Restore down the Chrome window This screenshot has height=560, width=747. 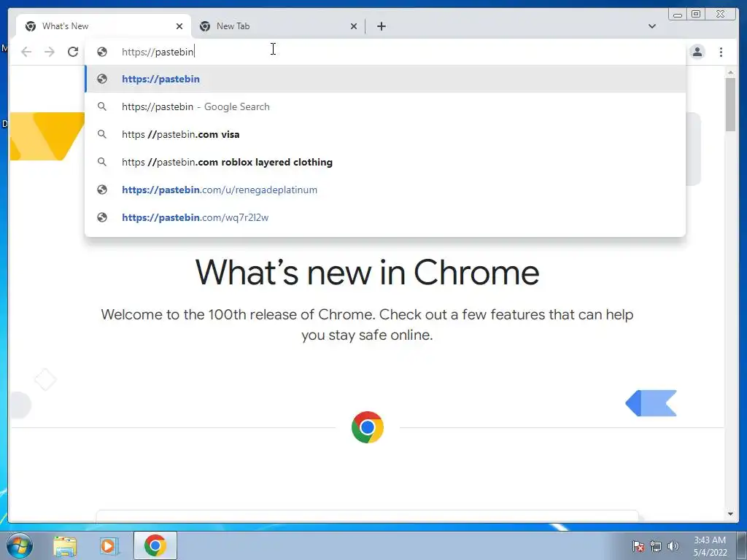click(695, 15)
